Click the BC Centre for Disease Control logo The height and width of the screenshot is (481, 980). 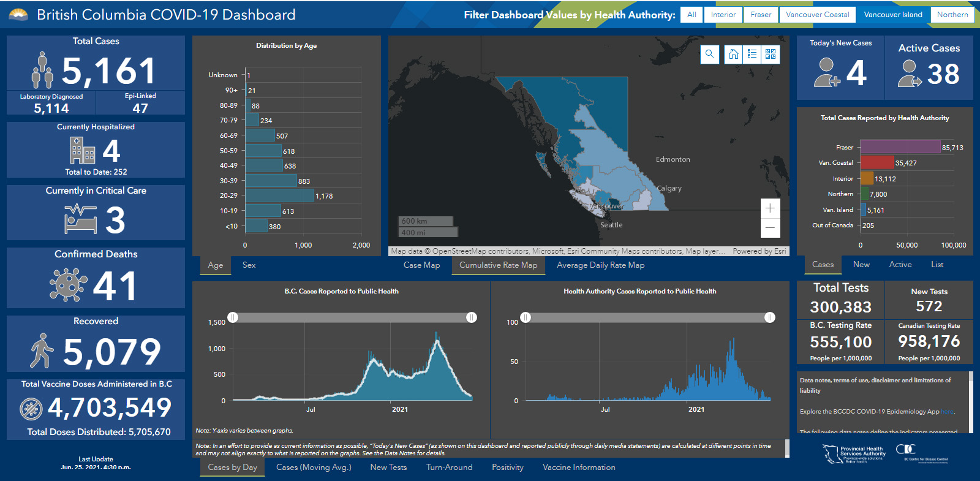click(x=922, y=453)
